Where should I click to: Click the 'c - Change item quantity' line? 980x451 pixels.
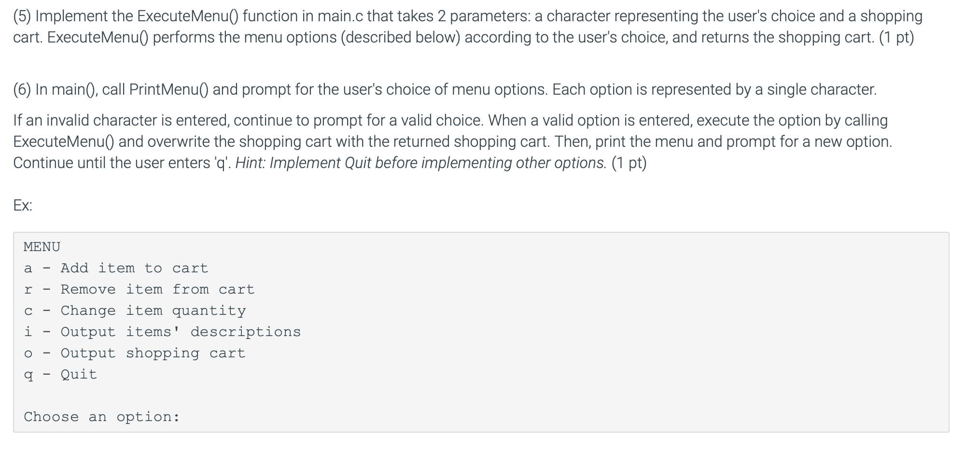point(135,310)
